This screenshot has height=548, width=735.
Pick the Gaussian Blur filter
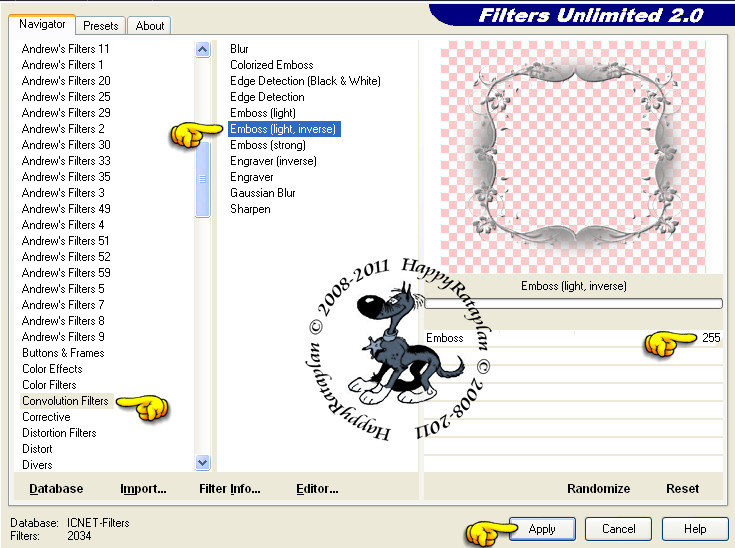[x=262, y=193]
